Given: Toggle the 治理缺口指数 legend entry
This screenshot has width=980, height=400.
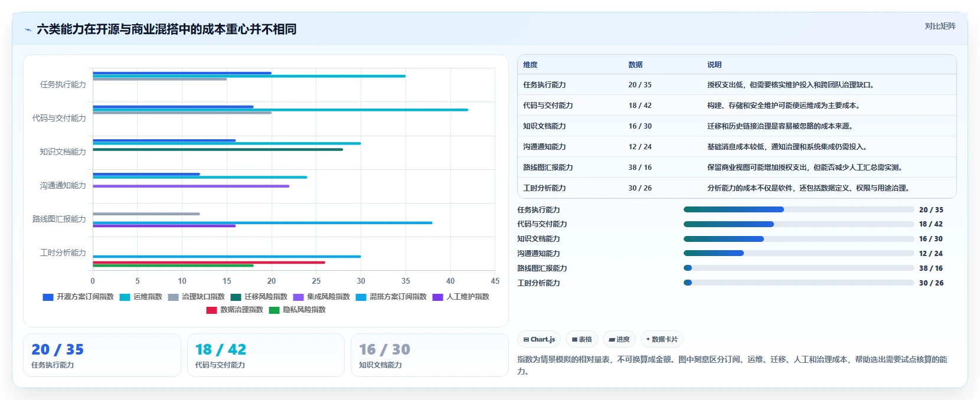Looking at the screenshot, I should tap(197, 297).
